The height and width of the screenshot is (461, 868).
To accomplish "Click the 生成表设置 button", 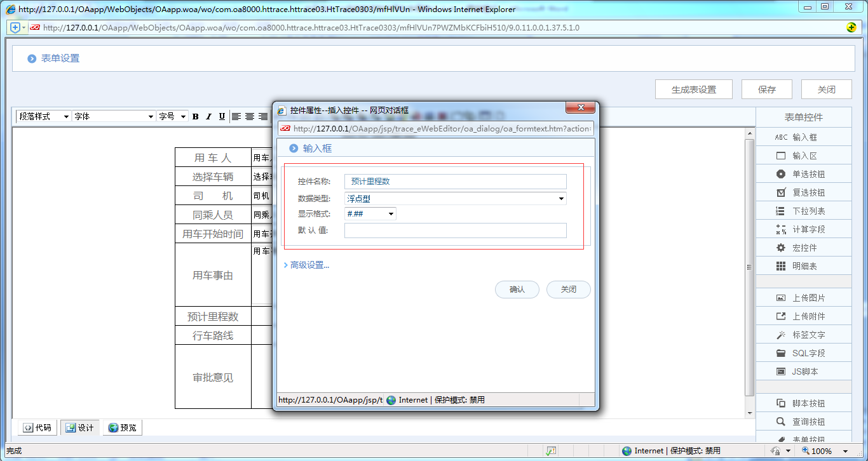I will pyautogui.click(x=693, y=90).
